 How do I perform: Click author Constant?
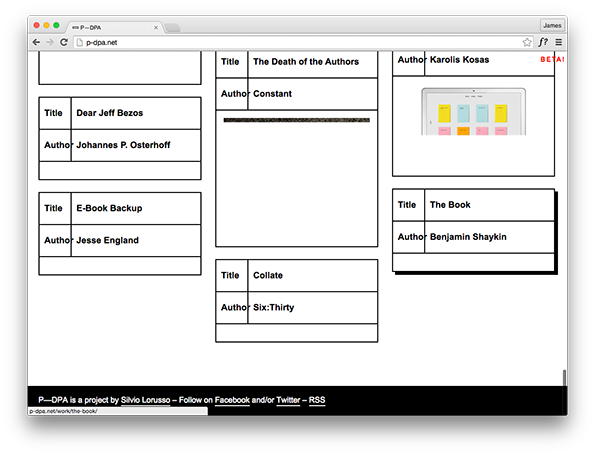(x=272, y=94)
